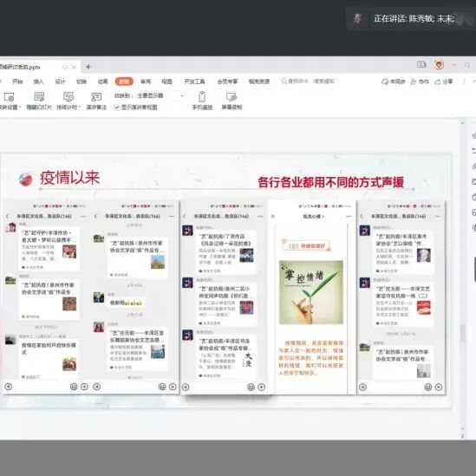Open the 视图 view tab
Image resolution: width=476 pixels, height=476 pixels.
[x=166, y=82]
